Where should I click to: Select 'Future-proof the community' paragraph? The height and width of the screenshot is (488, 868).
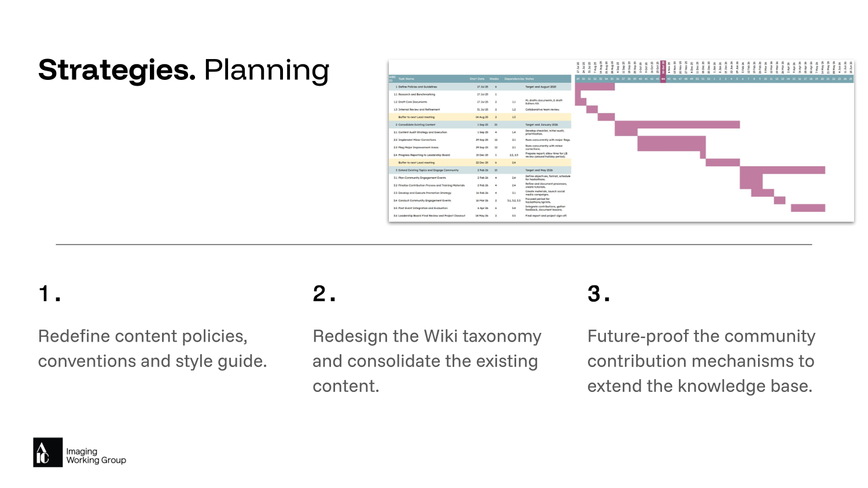701,361
